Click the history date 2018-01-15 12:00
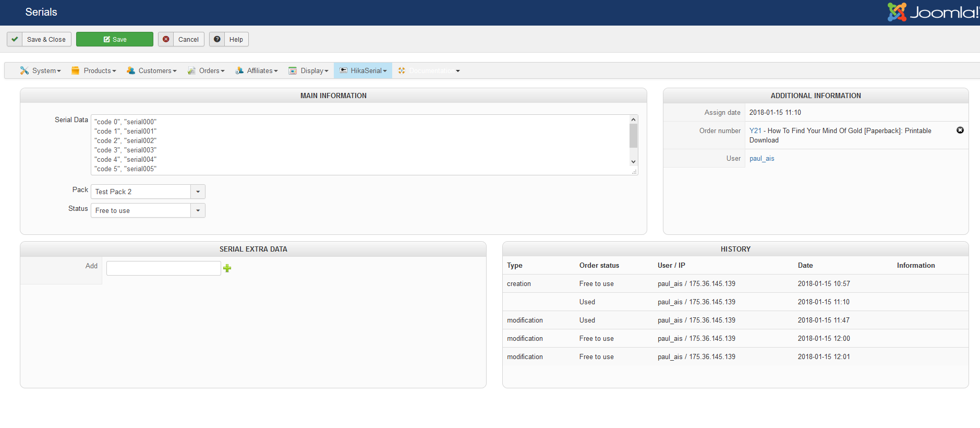980x428 pixels. tap(824, 338)
